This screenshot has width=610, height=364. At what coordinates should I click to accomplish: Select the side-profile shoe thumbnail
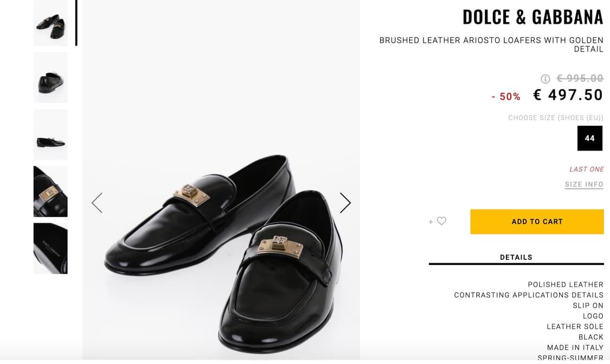click(50, 134)
